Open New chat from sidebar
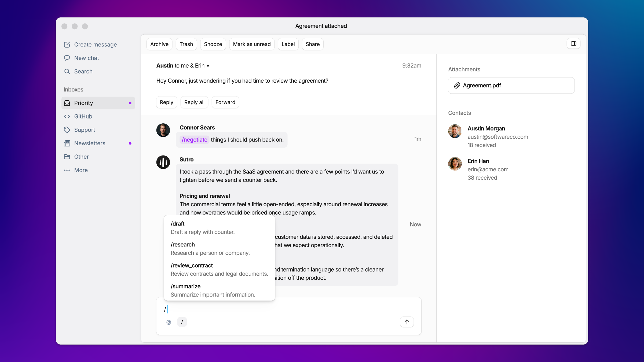This screenshot has height=362, width=644. pyautogui.click(x=86, y=58)
